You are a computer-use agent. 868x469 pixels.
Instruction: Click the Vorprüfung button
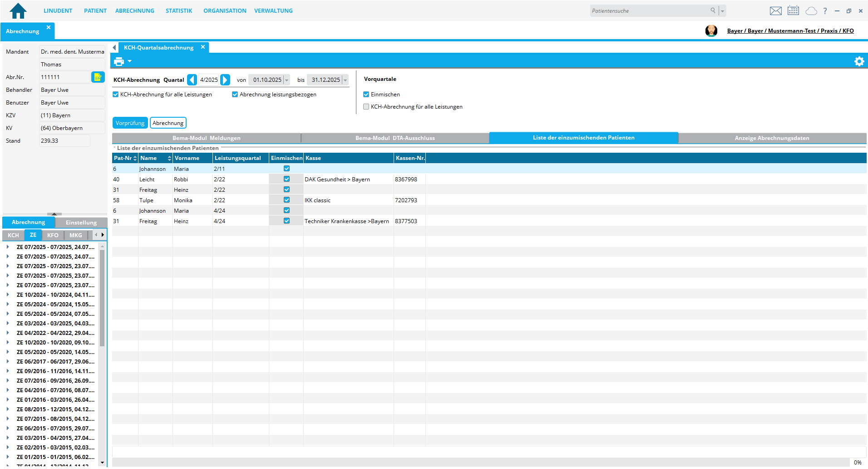click(x=130, y=123)
